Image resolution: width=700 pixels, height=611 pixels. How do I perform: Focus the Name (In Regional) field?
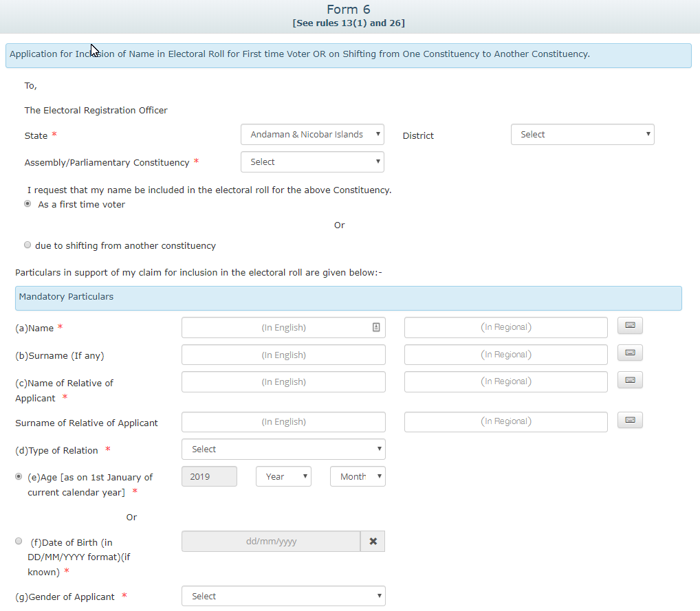pos(506,328)
